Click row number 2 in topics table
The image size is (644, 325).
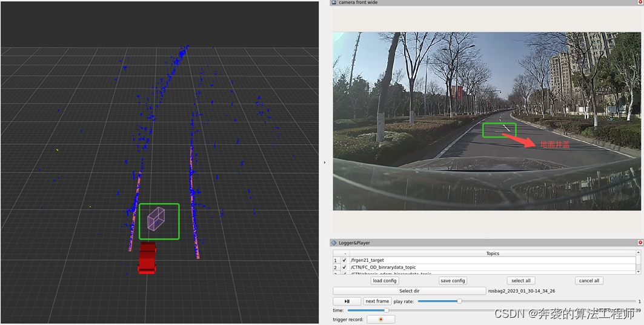click(335, 267)
